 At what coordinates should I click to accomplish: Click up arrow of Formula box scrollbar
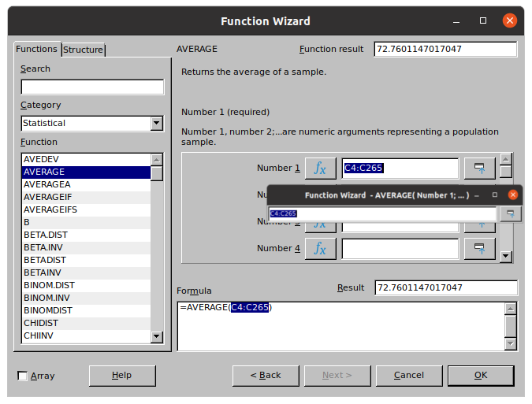[x=511, y=309]
